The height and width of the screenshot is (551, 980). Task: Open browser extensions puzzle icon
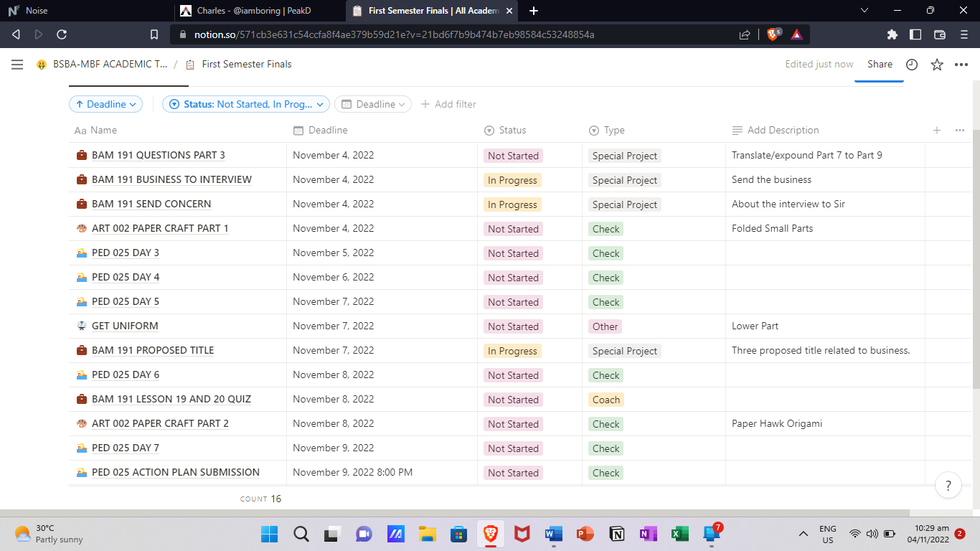pyautogui.click(x=892, y=34)
